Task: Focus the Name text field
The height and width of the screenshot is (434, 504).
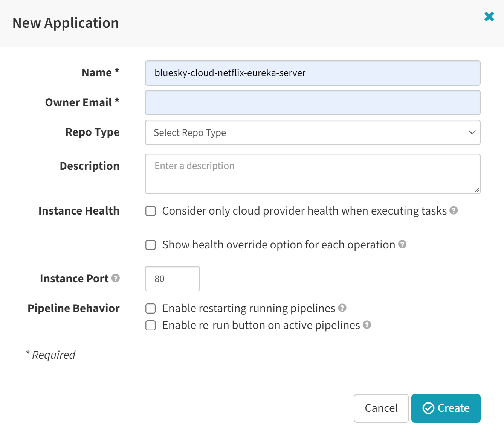Action: [x=313, y=73]
